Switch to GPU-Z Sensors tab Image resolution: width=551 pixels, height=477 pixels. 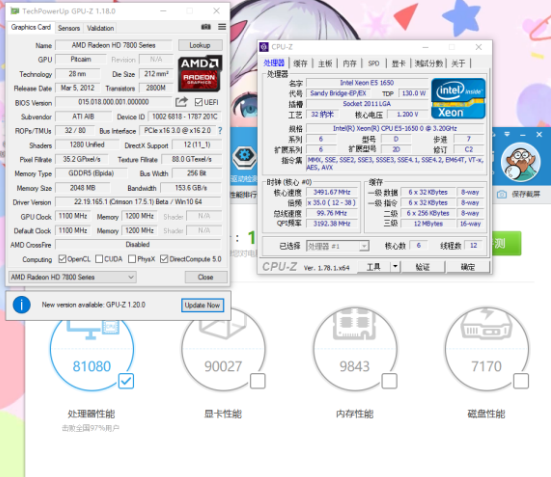pos(69,28)
